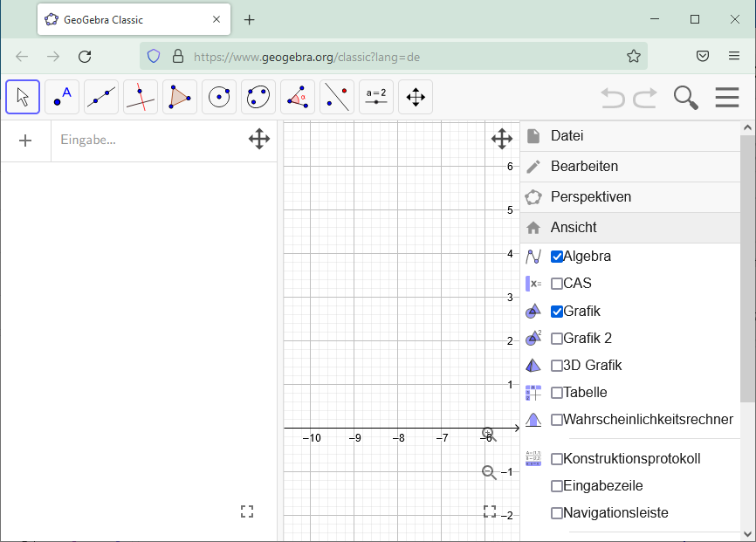Show the 3D Grafik view
The image size is (756, 542).
click(x=557, y=365)
